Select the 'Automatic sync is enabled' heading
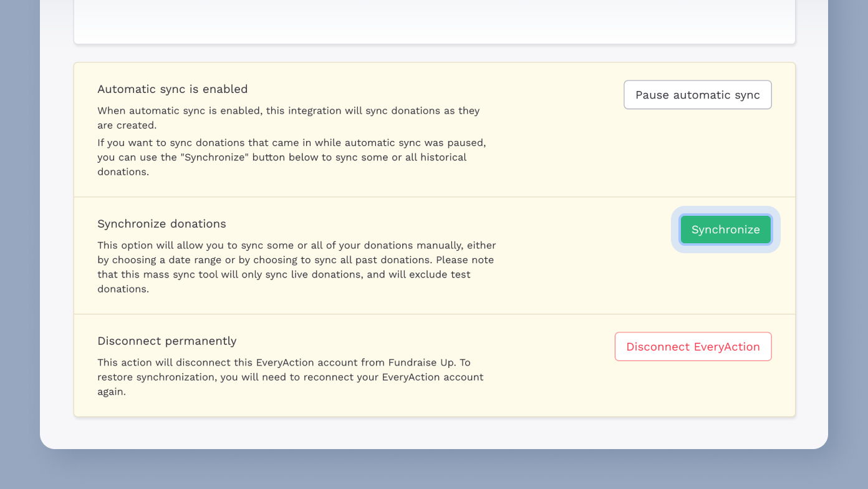This screenshot has width=868, height=489. point(173,89)
